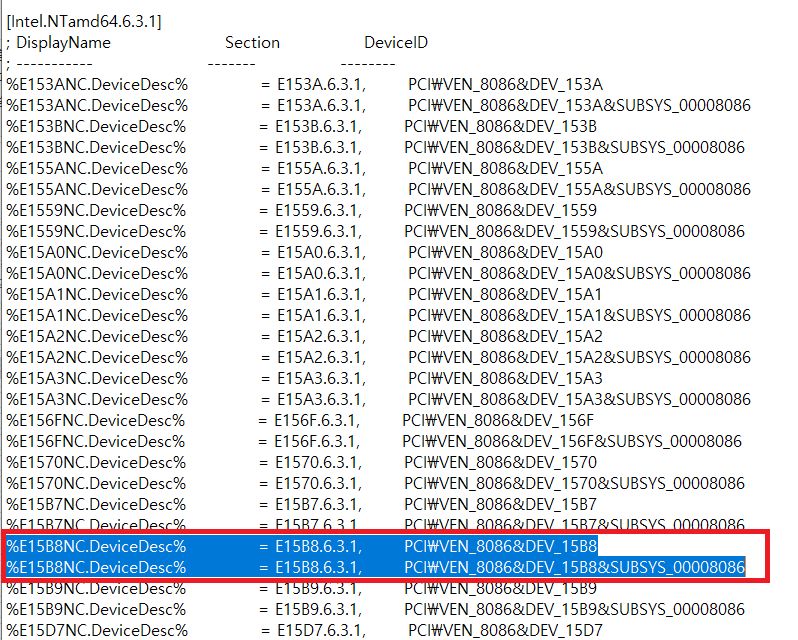Click the device ID DEV_1559&SUBSYS_00008086

(x=574, y=231)
